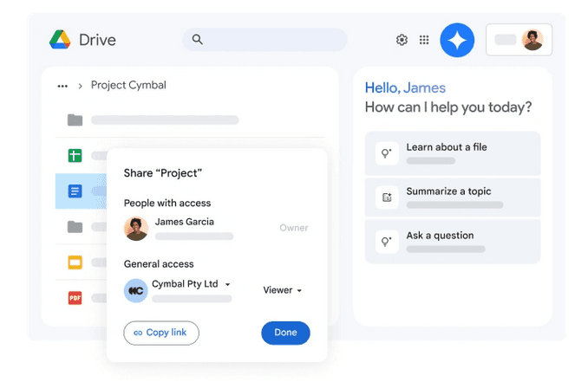The width and height of the screenshot is (588, 382).
Task: Open the yellow Slides file icon
Action: [x=75, y=262]
